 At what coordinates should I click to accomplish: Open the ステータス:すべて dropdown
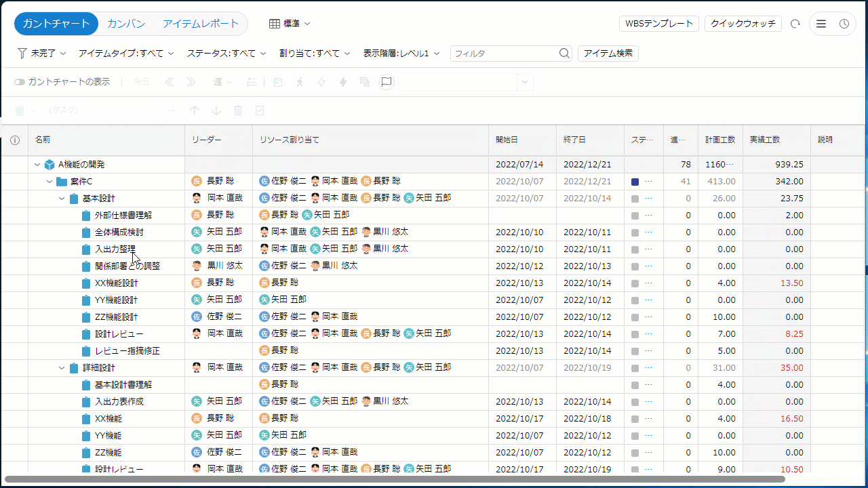click(226, 54)
